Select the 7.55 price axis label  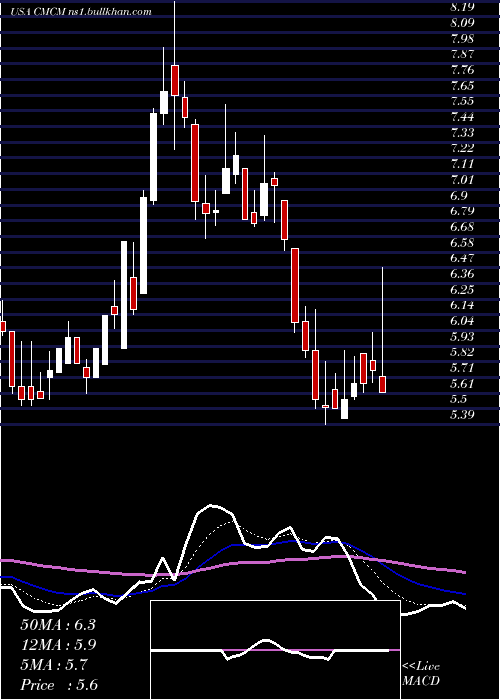pos(462,101)
